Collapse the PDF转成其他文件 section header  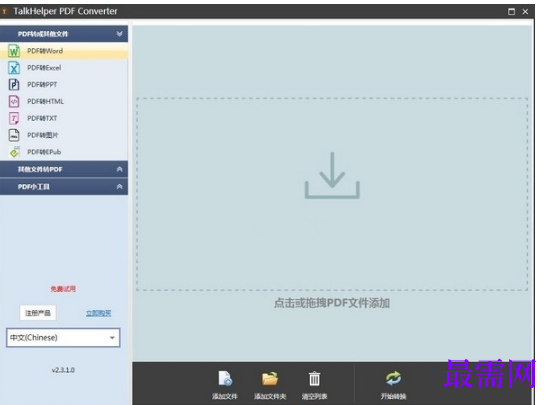click(x=64, y=34)
